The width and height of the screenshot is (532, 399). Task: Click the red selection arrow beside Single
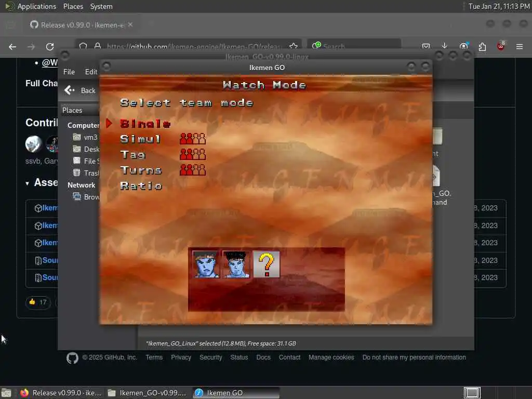(109, 124)
